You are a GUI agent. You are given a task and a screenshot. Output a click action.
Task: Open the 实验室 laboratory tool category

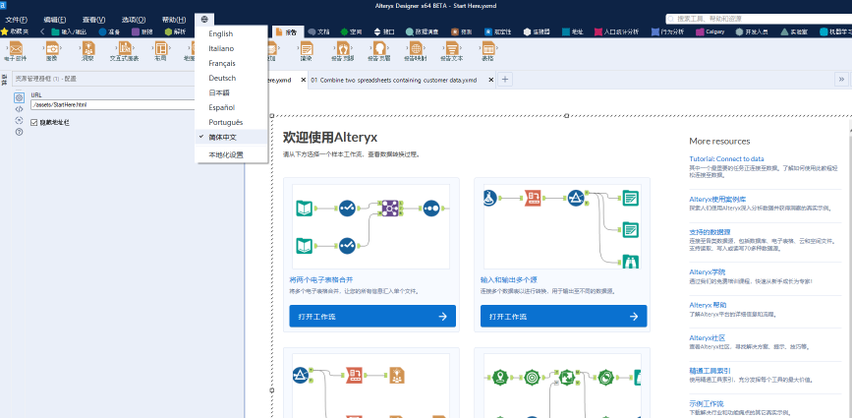(x=796, y=32)
